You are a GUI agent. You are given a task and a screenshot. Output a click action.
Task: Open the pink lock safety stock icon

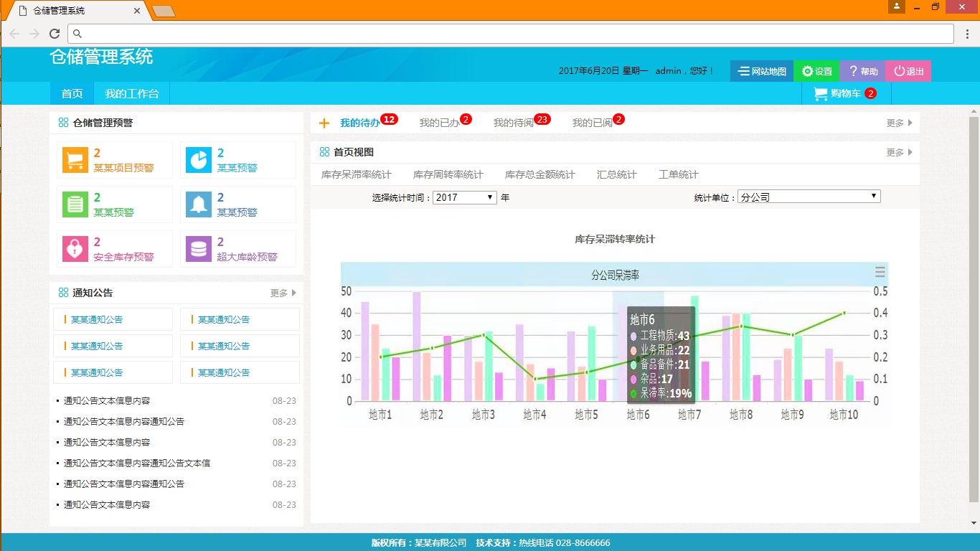click(75, 249)
